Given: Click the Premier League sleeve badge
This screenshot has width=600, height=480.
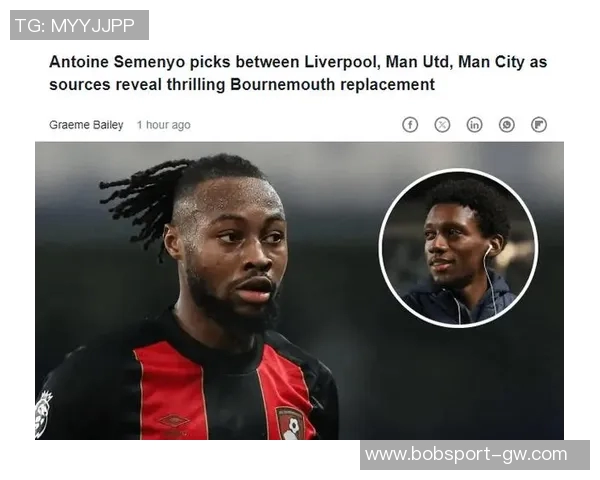Looking at the screenshot, I should [x=43, y=414].
